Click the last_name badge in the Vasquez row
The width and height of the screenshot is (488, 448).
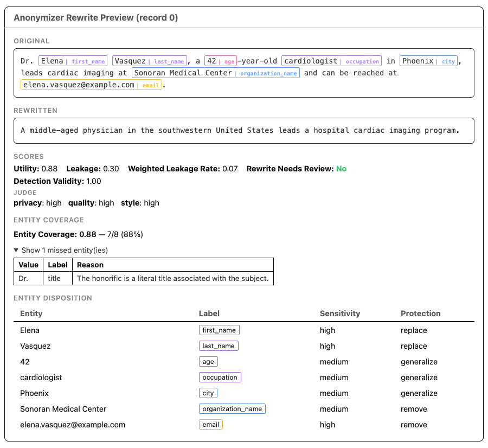tap(219, 346)
